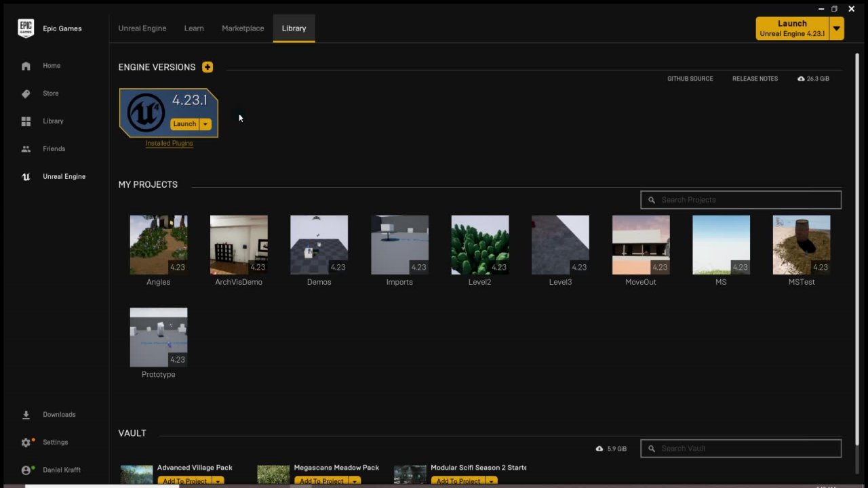This screenshot has height=488, width=868.
Task: Expand Megascans Meadow Pack's Add To Project dropdown
Action: [355, 481]
